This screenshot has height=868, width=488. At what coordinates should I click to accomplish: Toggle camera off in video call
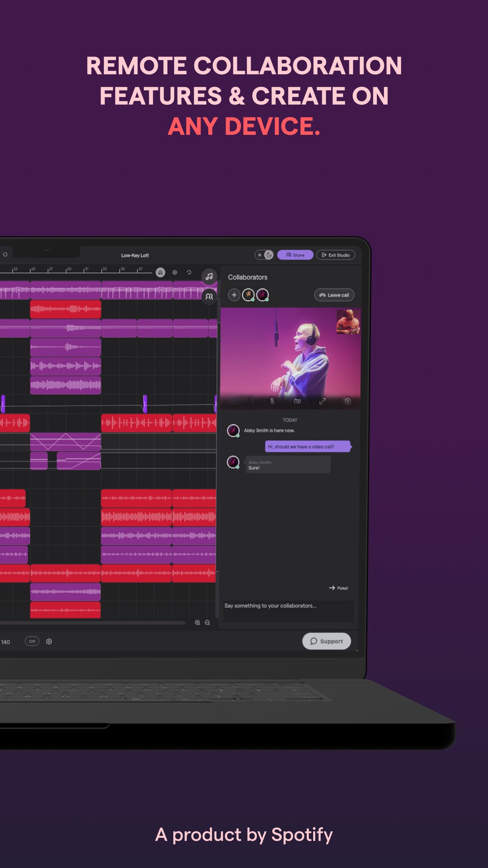click(297, 401)
